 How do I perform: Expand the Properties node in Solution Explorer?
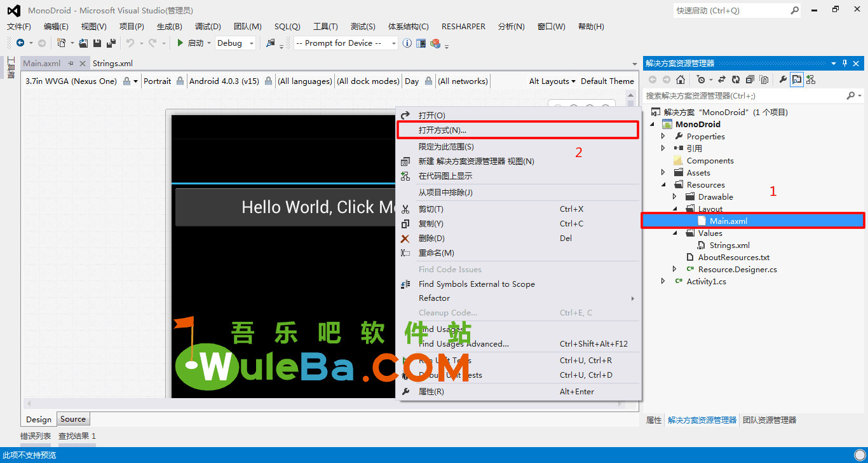click(x=663, y=136)
